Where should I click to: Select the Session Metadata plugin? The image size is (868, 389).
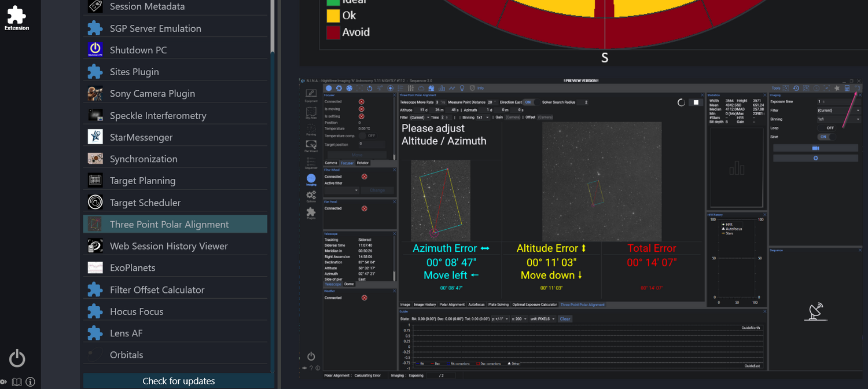coord(175,6)
